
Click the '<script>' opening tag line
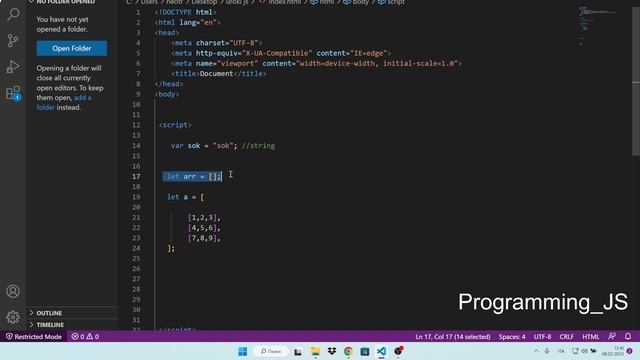click(175, 125)
